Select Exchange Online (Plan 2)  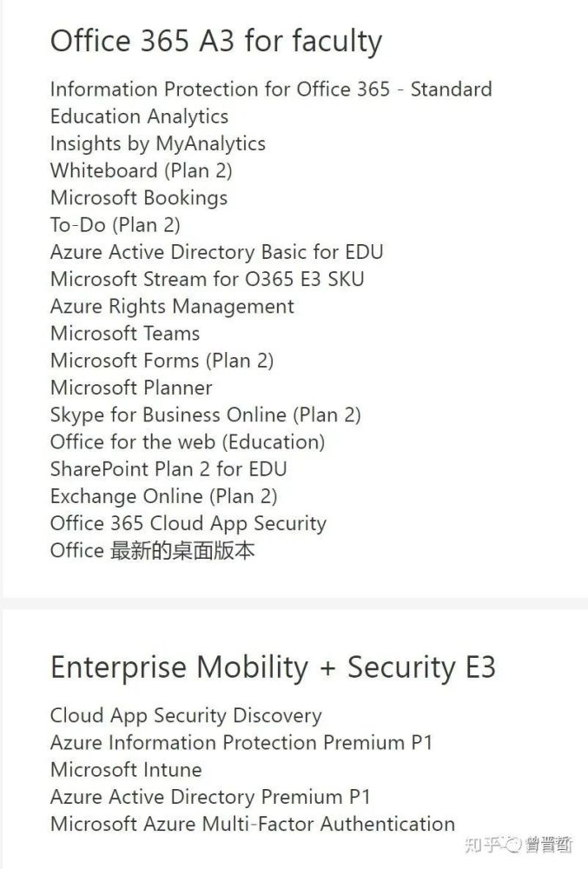[164, 496]
